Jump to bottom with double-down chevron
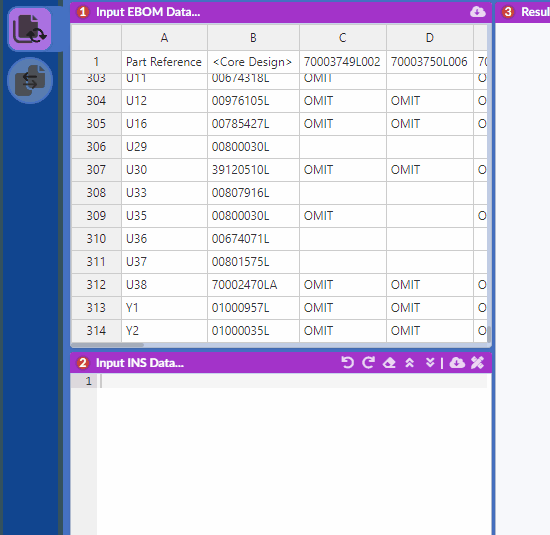The height and width of the screenshot is (535, 550). click(430, 362)
